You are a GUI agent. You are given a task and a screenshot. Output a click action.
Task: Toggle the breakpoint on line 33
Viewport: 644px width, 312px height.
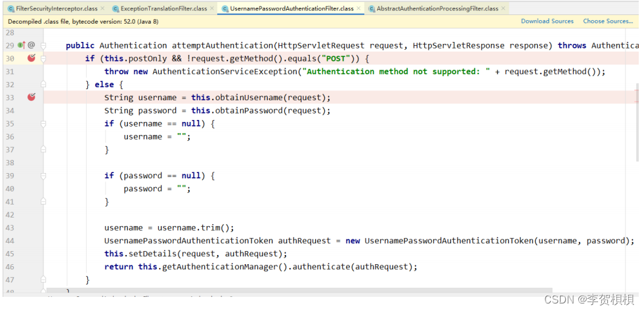32,97
